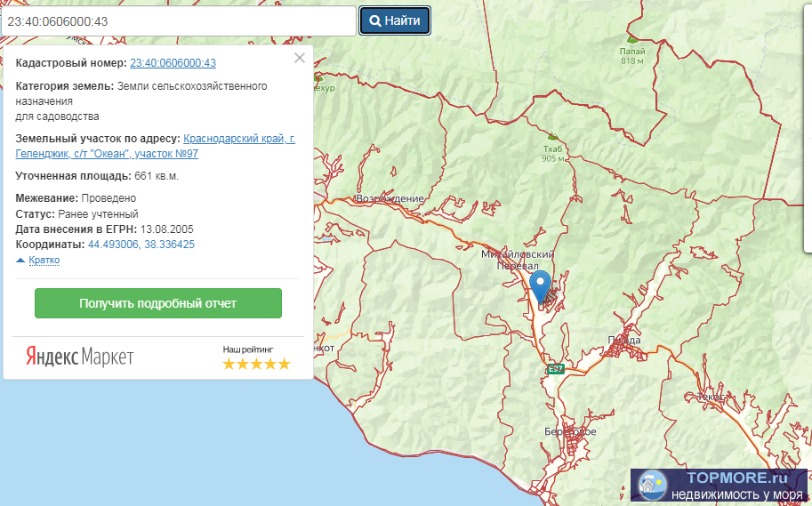The height and width of the screenshot is (506, 812).
Task: Click into the cadastral number search field
Action: click(178, 20)
